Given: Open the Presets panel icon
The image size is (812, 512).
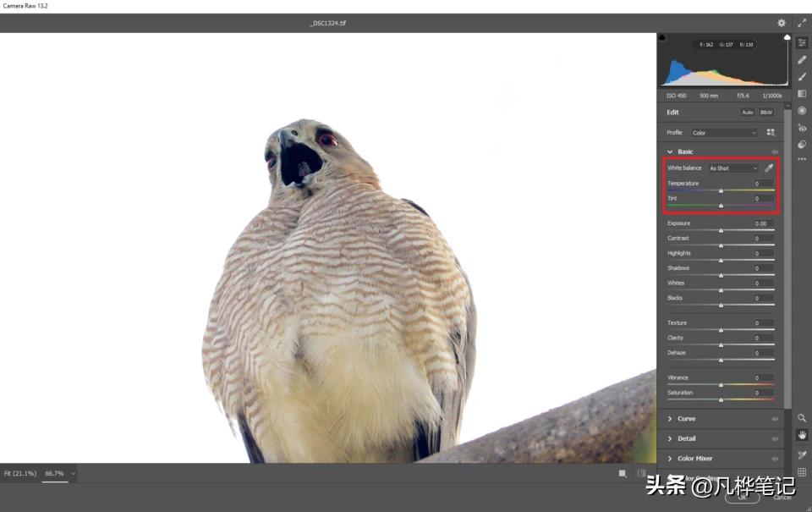Looking at the screenshot, I should pyautogui.click(x=802, y=145).
